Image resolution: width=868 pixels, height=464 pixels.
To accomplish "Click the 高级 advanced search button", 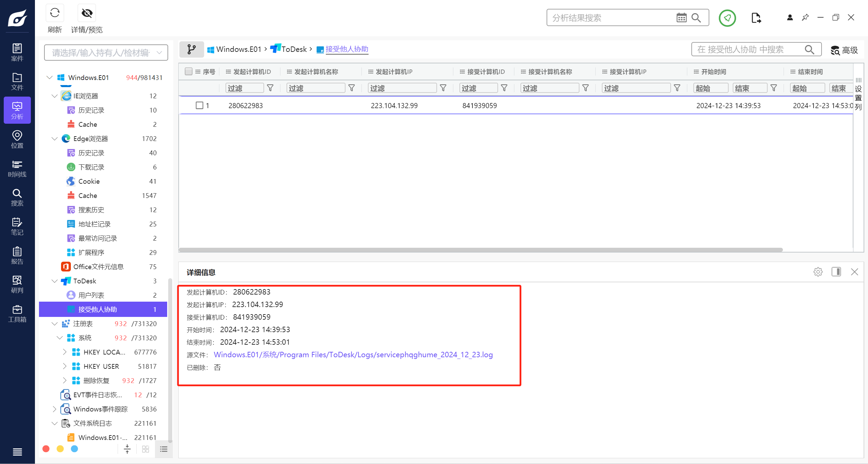I will tap(844, 50).
